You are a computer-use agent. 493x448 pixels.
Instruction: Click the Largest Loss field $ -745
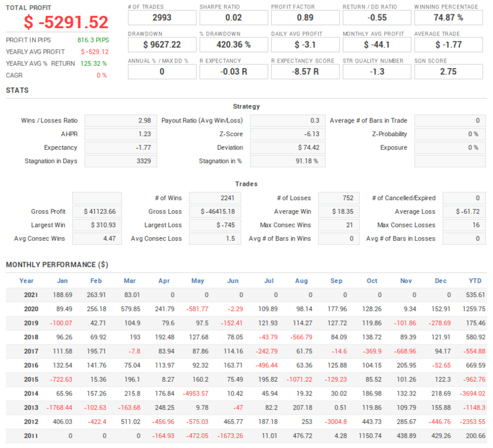[x=215, y=225]
